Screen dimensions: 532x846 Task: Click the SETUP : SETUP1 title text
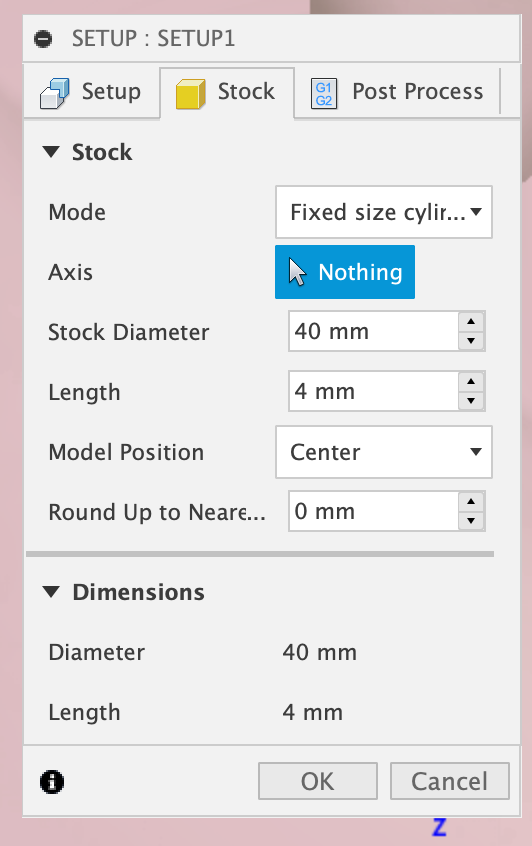click(x=153, y=38)
